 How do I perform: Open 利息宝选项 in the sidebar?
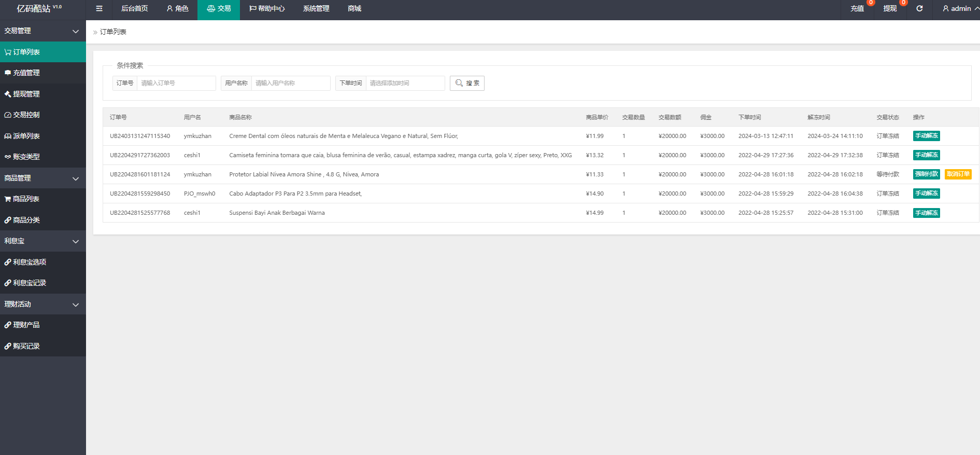tap(43, 262)
